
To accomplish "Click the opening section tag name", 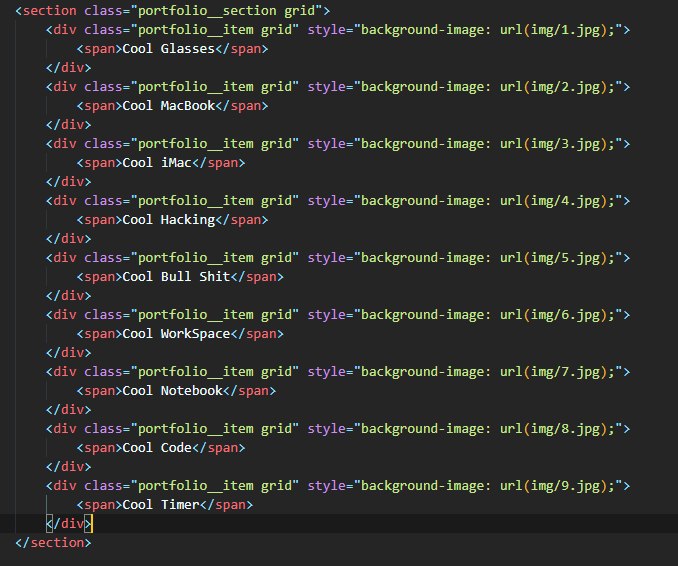I will tap(49, 11).
